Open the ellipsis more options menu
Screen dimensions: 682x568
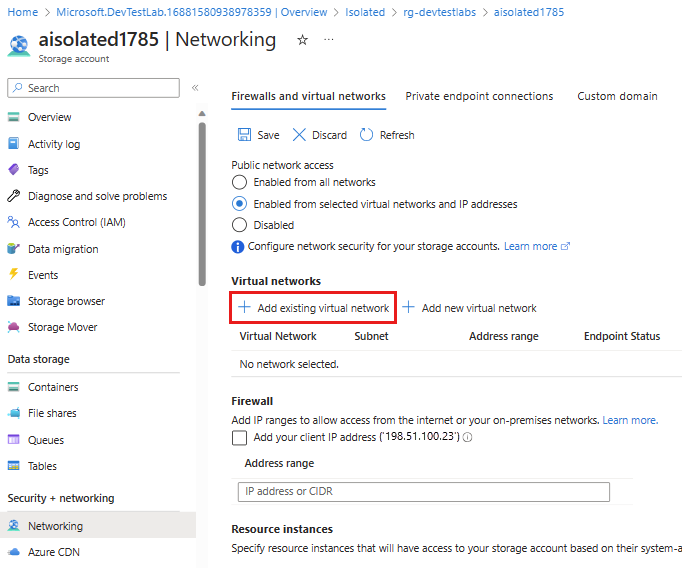329,40
